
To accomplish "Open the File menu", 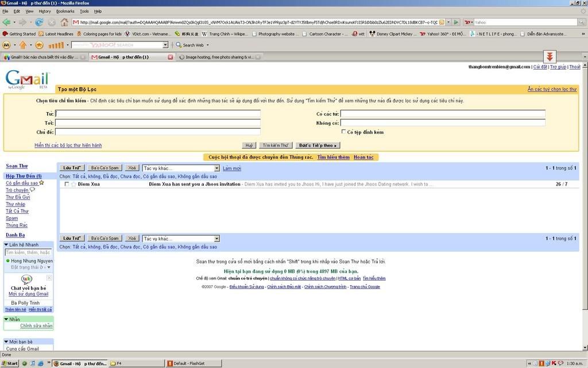I will click(5, 11).
